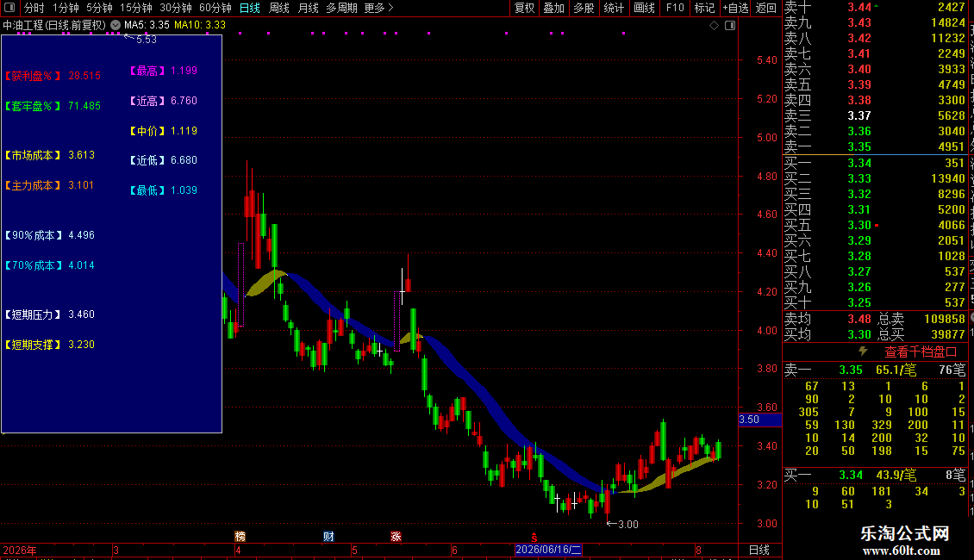Click the 90%成本 value 4.496
Image resolution: width=974 pixels, height=560 pixels.
81,235
